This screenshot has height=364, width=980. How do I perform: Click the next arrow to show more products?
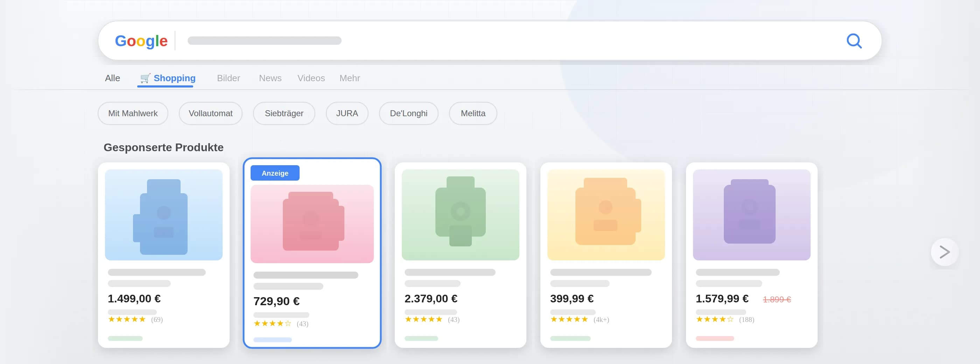click(944, 252)
